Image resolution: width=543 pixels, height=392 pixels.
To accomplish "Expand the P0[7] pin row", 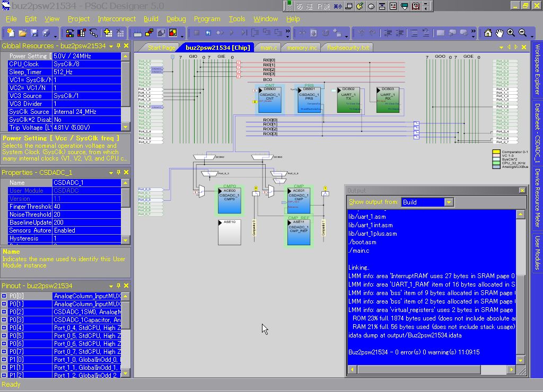I will (4, 352).
